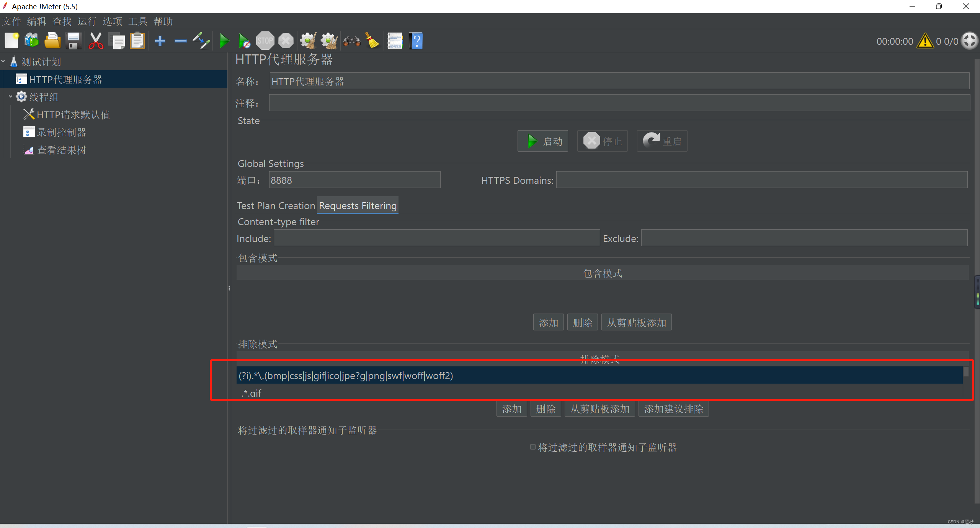Click the Clear All broom icon
Screen dimensions: 980x528
tap(329, 41)
